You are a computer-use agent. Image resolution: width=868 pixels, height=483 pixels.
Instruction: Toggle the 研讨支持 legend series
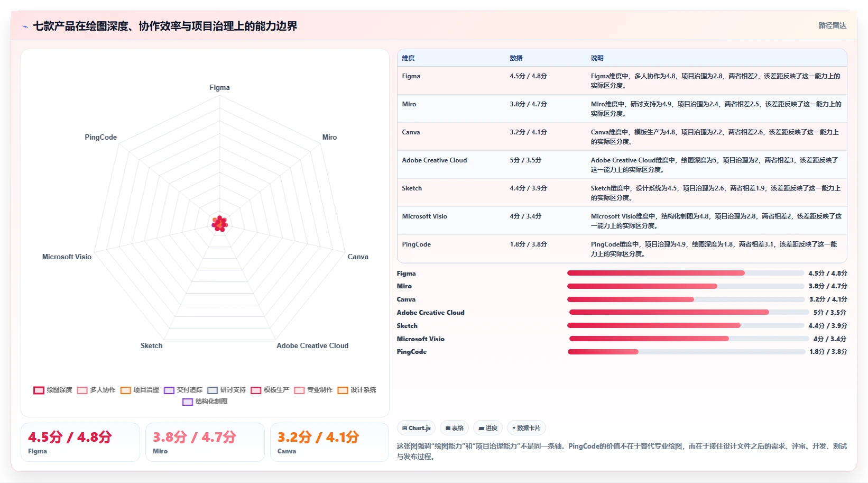[x=226, y=390]
